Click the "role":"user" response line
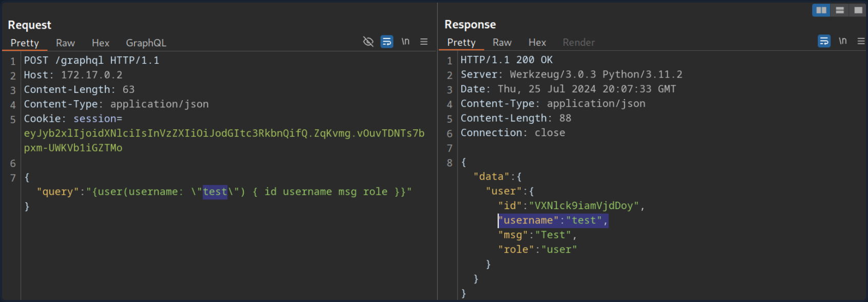 pos(537,250)
